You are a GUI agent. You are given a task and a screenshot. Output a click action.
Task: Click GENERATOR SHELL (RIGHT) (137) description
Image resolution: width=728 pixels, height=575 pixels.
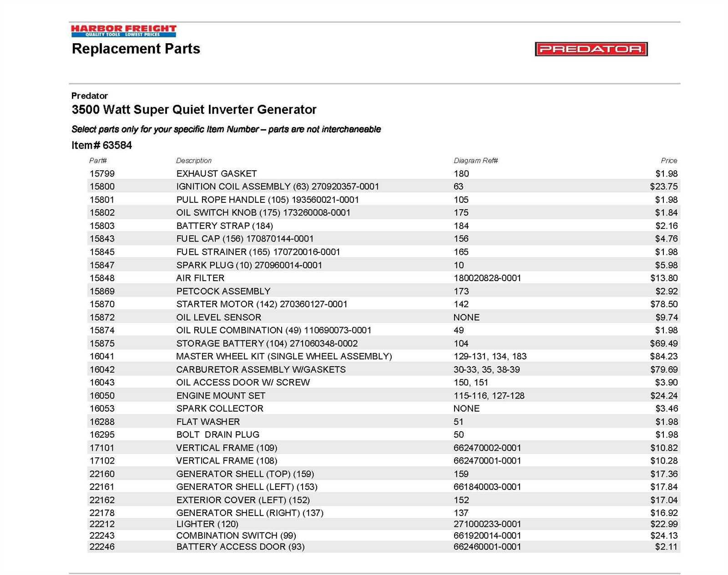coord(250,513)
